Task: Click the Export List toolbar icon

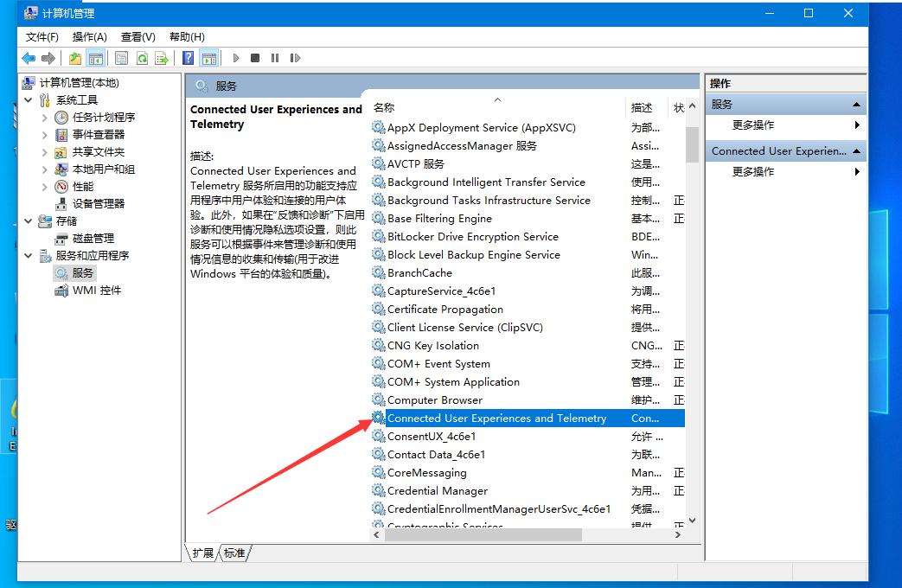Action: pyautogui.click(x=161, y=58)
